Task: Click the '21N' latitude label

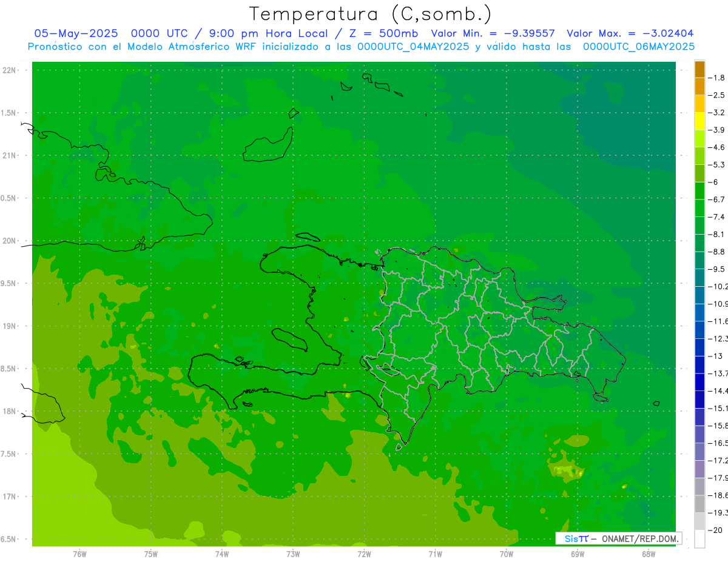Action: 10,156
